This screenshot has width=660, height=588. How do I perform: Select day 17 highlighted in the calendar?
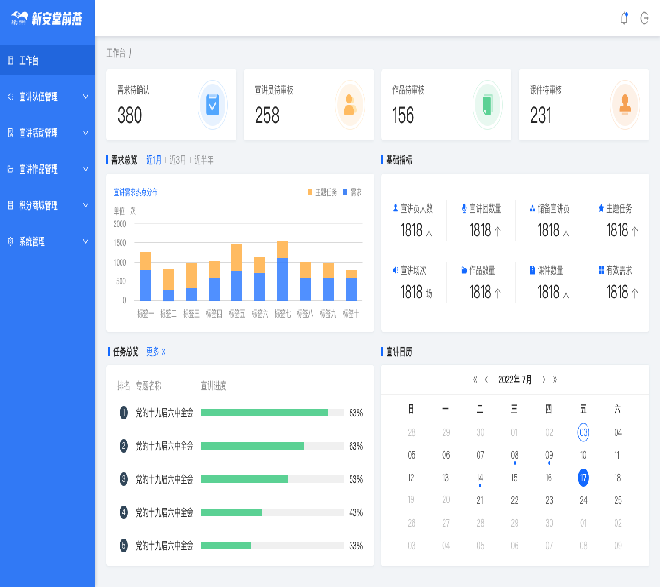[583, 478]
